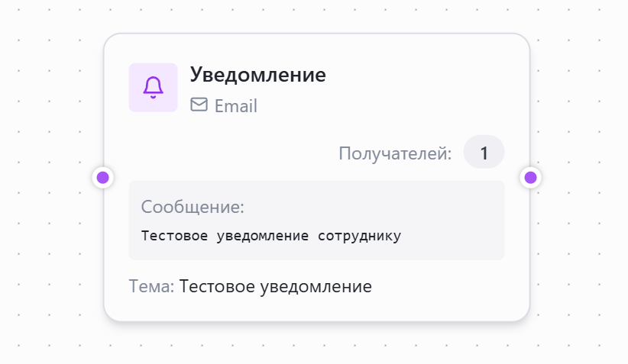This screenshot has height=364, width=628.
Task: Click the word "сотруднику" in the message
Action: [362, 235]
